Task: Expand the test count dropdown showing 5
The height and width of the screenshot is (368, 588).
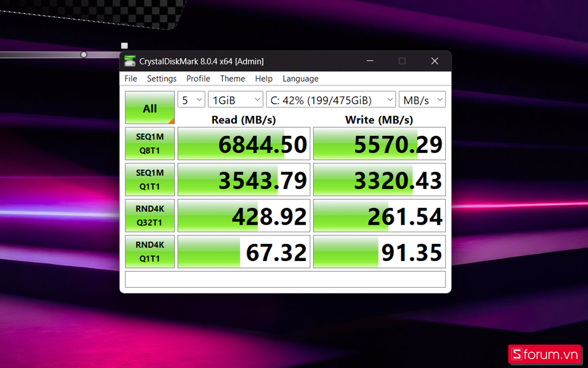Action: coord(191,100)
